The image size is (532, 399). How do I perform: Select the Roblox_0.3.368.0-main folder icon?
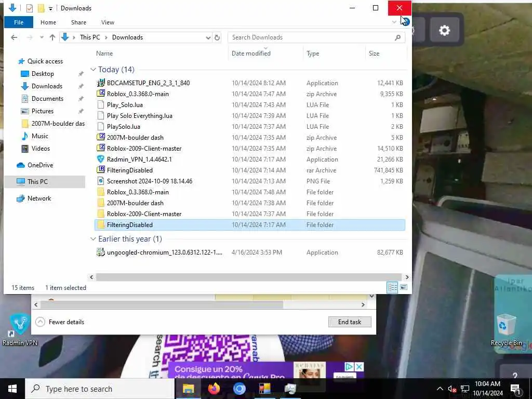(x=101, y=192)
